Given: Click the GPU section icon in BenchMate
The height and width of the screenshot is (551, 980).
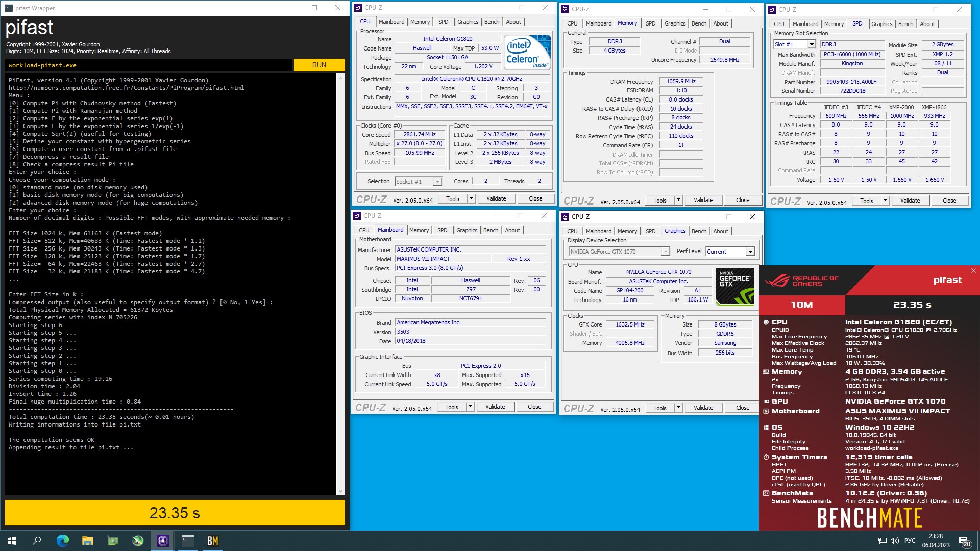Looking at the screenshot, I should click(x=766, y=402).
